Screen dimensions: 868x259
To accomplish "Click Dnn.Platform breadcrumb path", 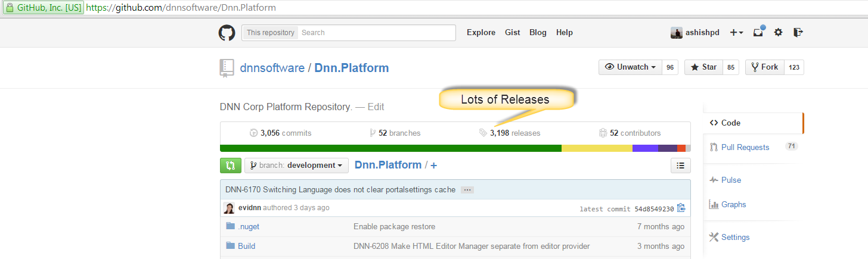I will 388,165.
